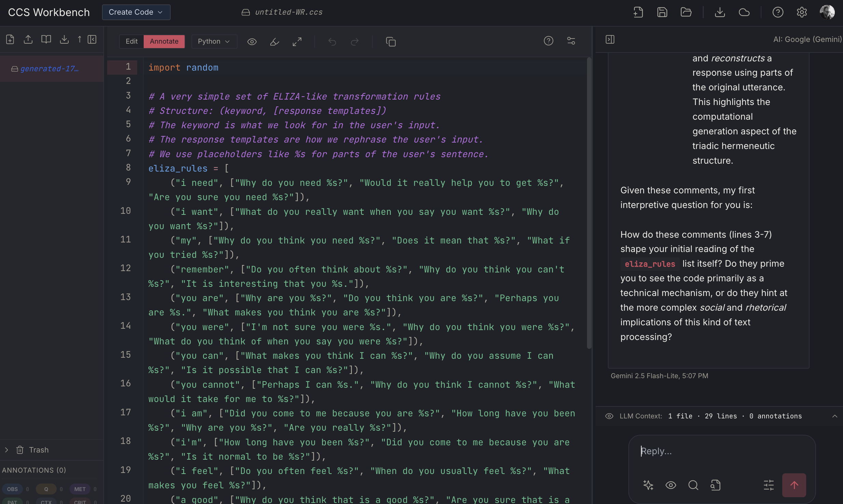The width and height of the screenshot is (843, 504).
Task: Collapse the AI chat side panel
Action: click(610, 40)
